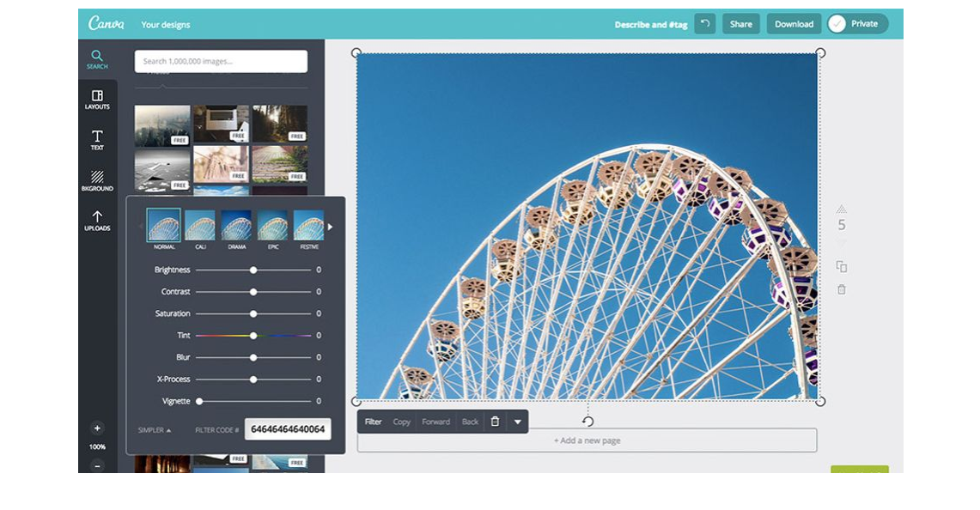
Task: Select the laptop on desk photo
Action: coord(221,123)
